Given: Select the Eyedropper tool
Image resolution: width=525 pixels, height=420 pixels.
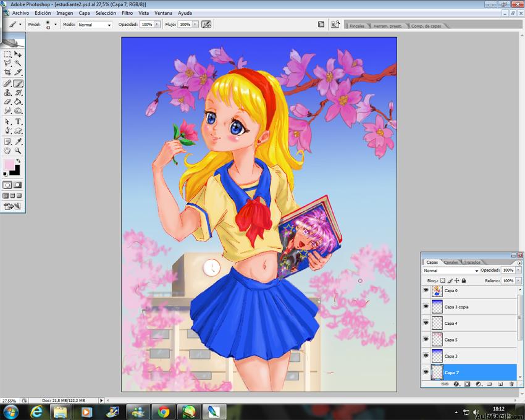Looking at the screenshot, I should pyautogui.click(x=18, y=141).
